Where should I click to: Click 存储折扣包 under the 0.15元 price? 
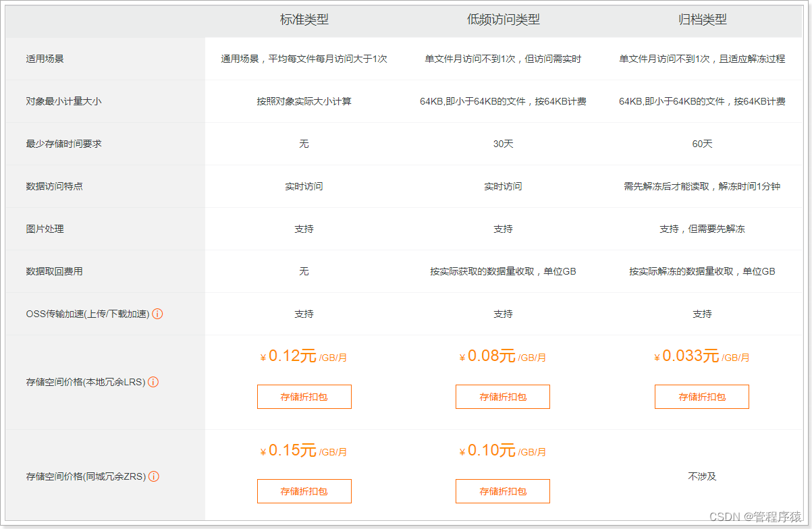tap(304, 491)
